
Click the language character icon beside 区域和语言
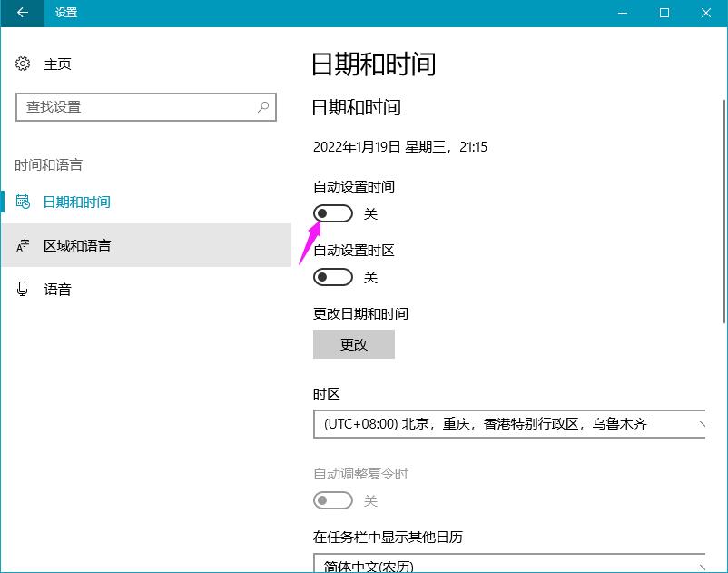coord(23,245)
